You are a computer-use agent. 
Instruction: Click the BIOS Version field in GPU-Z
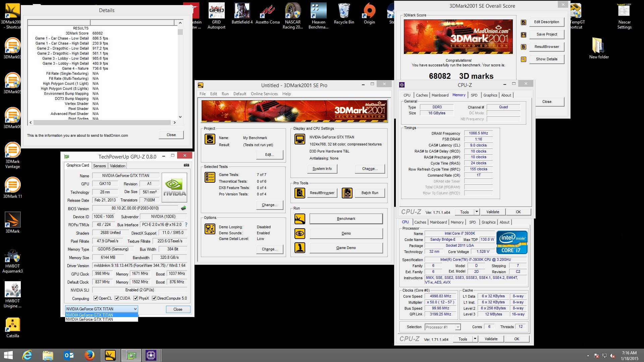coord(135,208)
